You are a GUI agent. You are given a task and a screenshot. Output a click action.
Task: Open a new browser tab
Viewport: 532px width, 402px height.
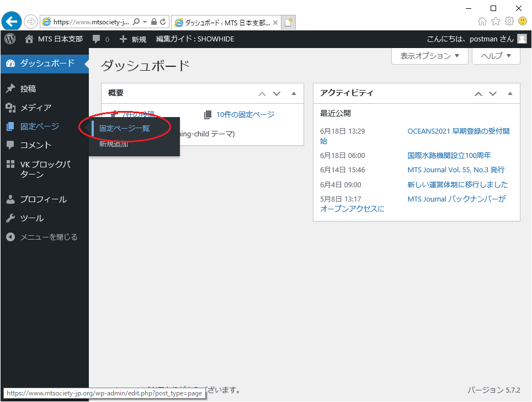289,22
